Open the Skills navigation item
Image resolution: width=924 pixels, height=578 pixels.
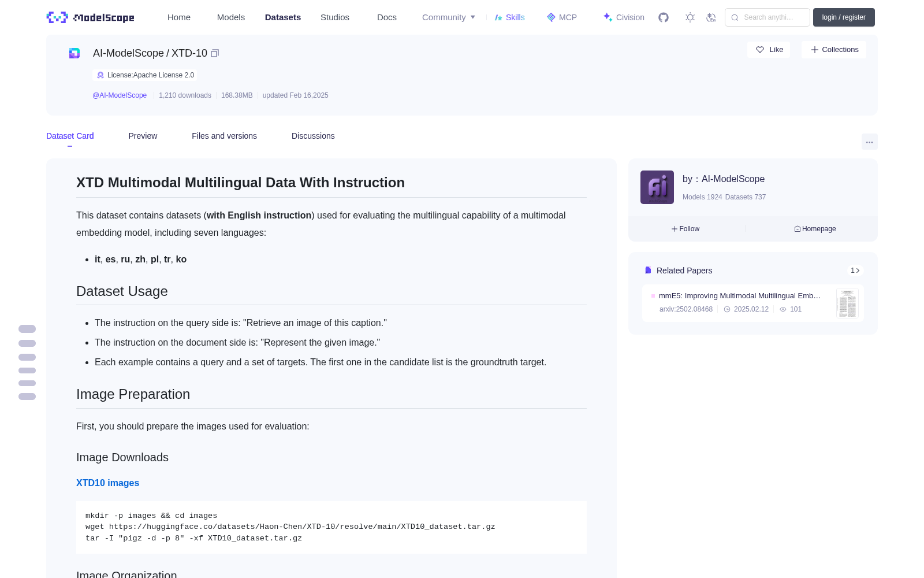click(509, 17)
